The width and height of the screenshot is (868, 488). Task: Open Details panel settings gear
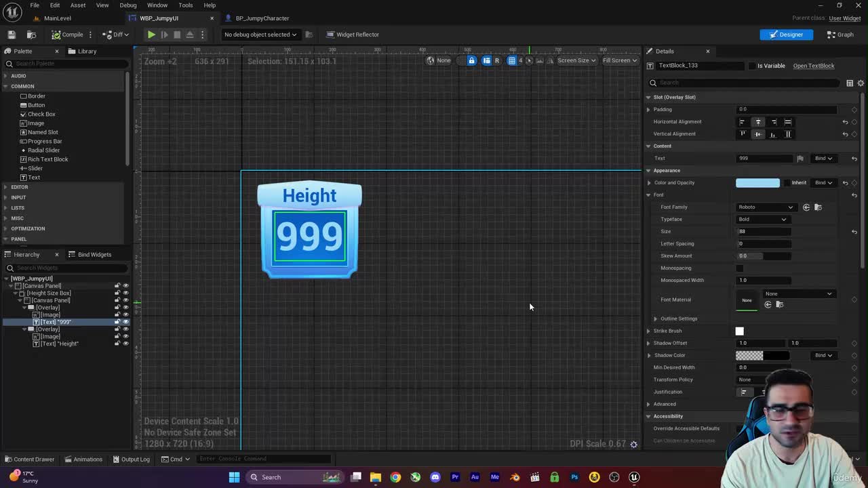(x=861, y=83)
